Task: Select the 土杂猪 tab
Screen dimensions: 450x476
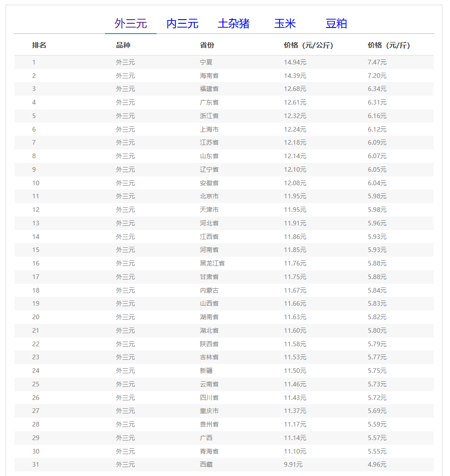Action: [x=234, y=24]
